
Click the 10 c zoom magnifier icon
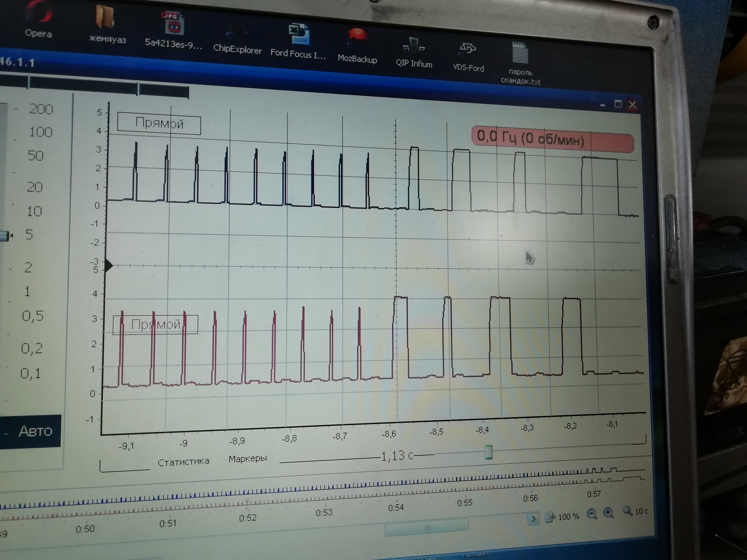coord(627,511)
